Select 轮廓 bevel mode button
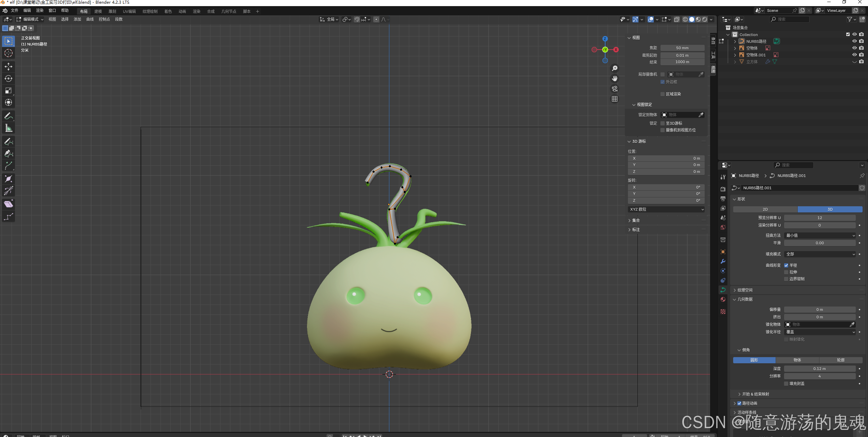The image size is (868, 437). point(840,360)
